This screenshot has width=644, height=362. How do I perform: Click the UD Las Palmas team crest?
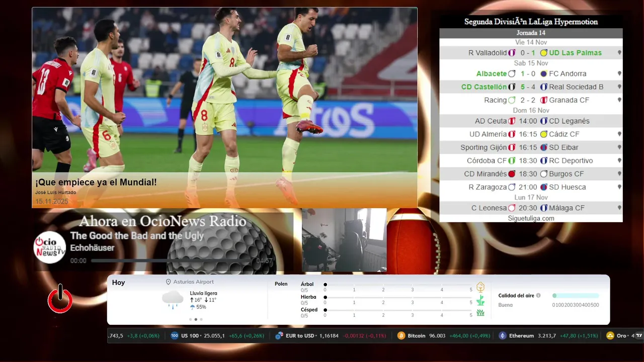543,53
